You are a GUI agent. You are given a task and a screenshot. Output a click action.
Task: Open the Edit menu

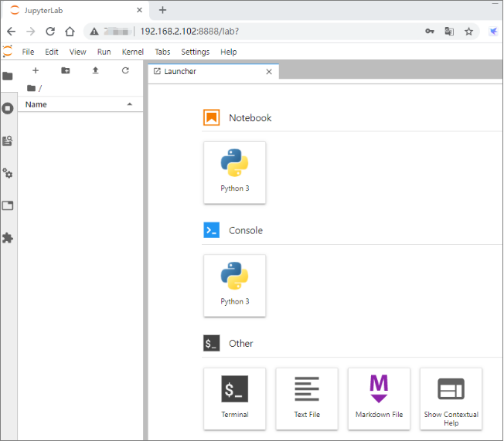point(52,52)
